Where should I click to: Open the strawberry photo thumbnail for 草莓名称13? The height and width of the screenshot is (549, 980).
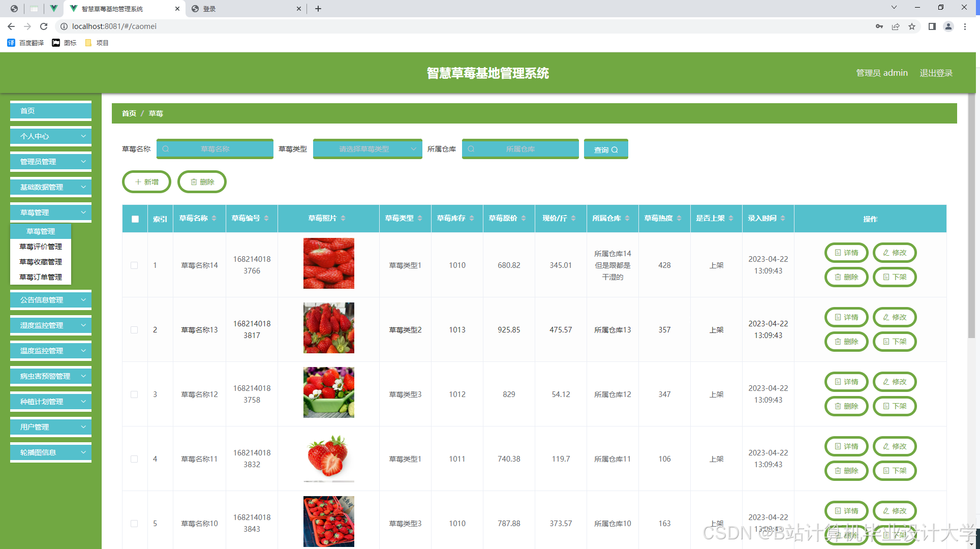328,328
